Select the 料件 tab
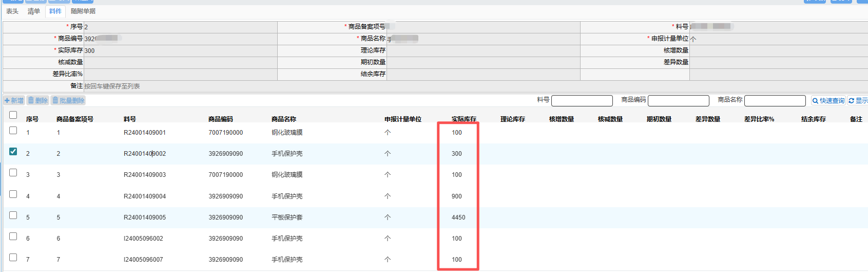This screenshot has width=868, height=272. pos(55,11)
